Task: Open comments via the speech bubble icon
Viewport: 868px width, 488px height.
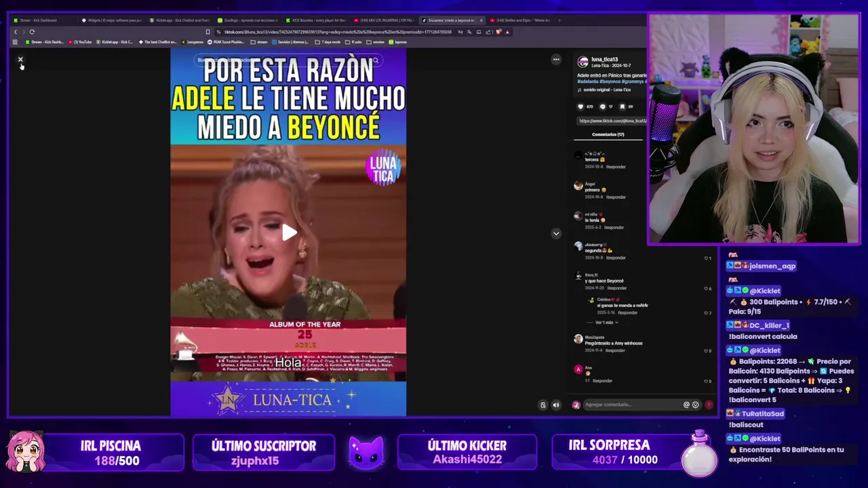Action: [602, 106]
